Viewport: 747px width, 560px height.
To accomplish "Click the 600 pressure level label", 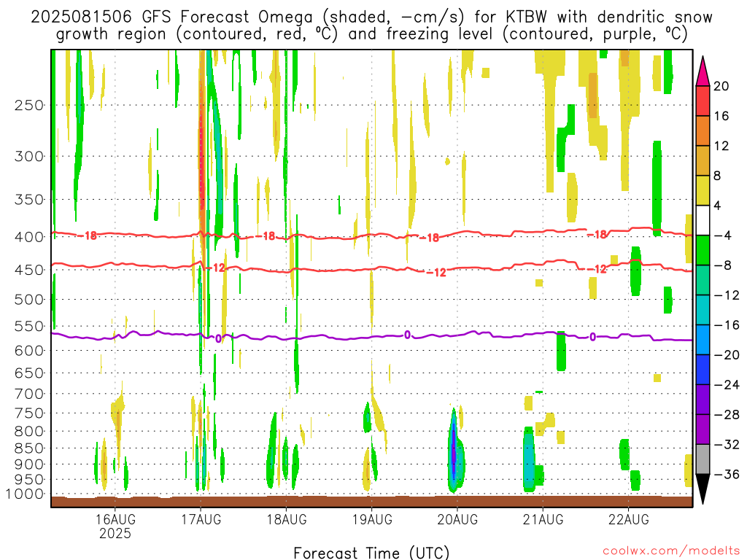I will pyautogui.click(x=29, y=351).
